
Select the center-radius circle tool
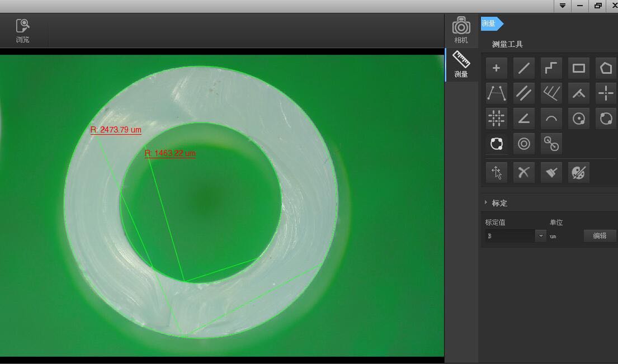[579, 118]
